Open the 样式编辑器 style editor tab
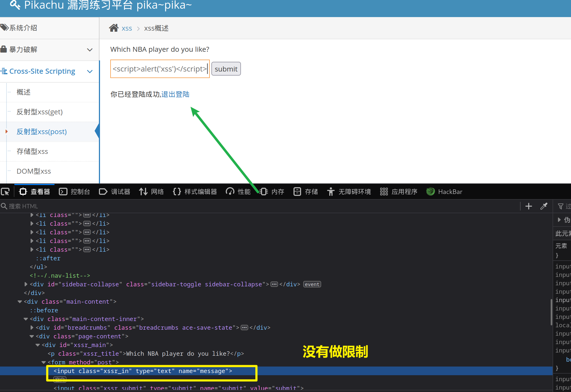571x392 pixels. coord(195,192)
